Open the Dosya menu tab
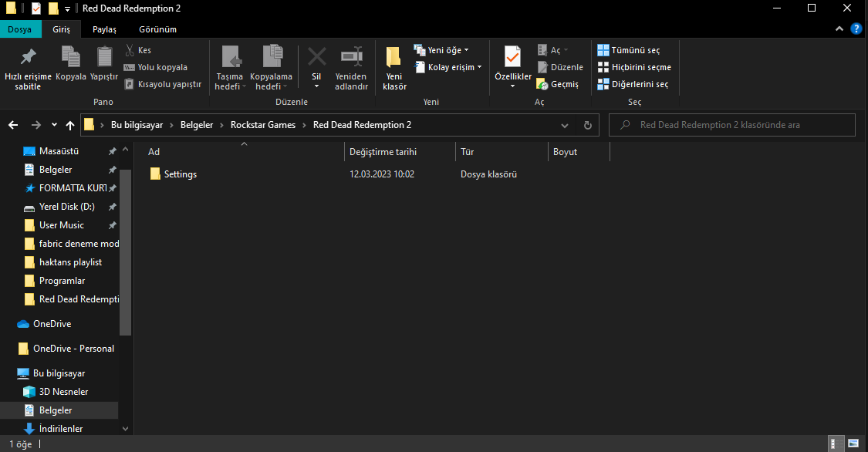Screen dimensions: 868x452 click(19, 29)
